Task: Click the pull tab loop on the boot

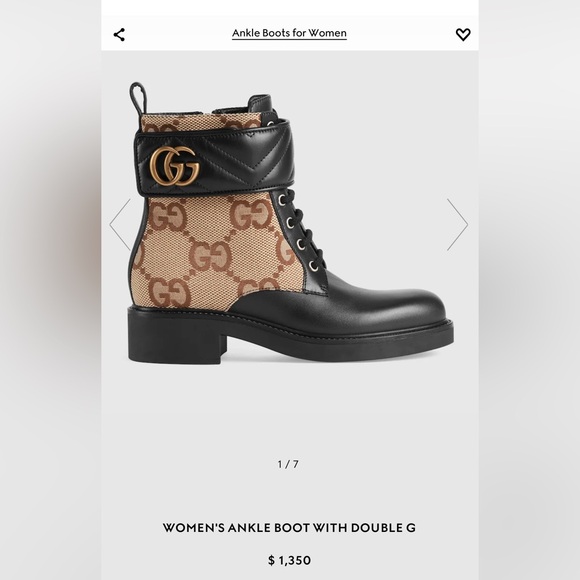Action: click(137, 98)
